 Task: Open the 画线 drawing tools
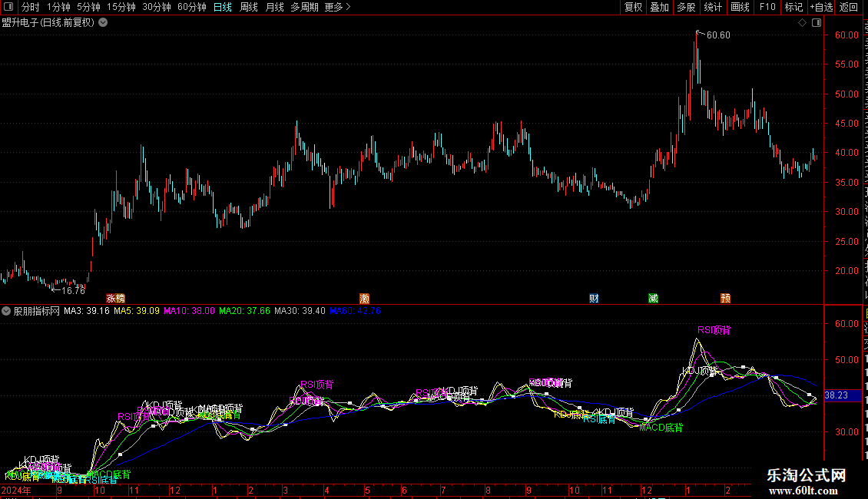(x=740, y=7)
